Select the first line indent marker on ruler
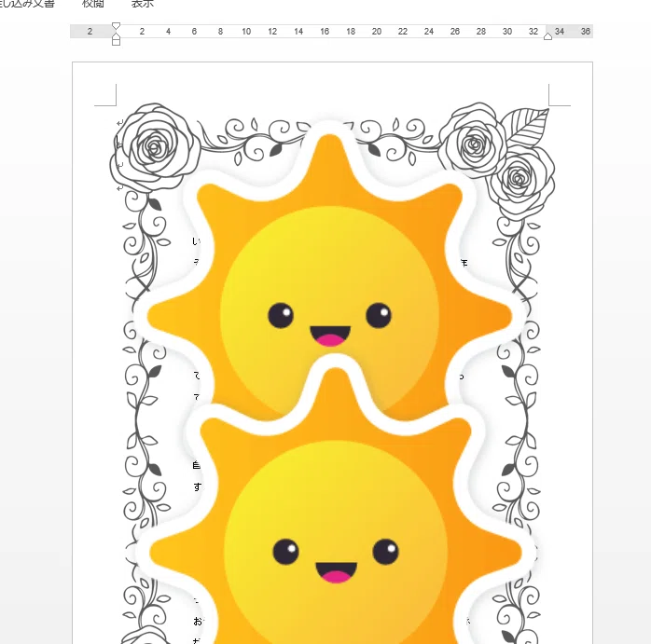The image size is (651, 644). coord(117,26)
